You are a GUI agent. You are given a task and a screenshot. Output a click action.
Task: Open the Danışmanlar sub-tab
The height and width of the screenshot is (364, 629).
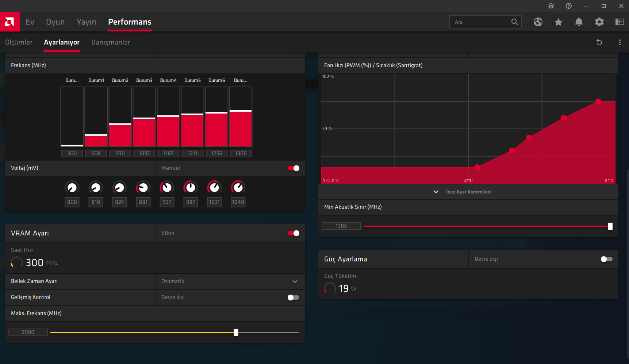pos(111,42)
